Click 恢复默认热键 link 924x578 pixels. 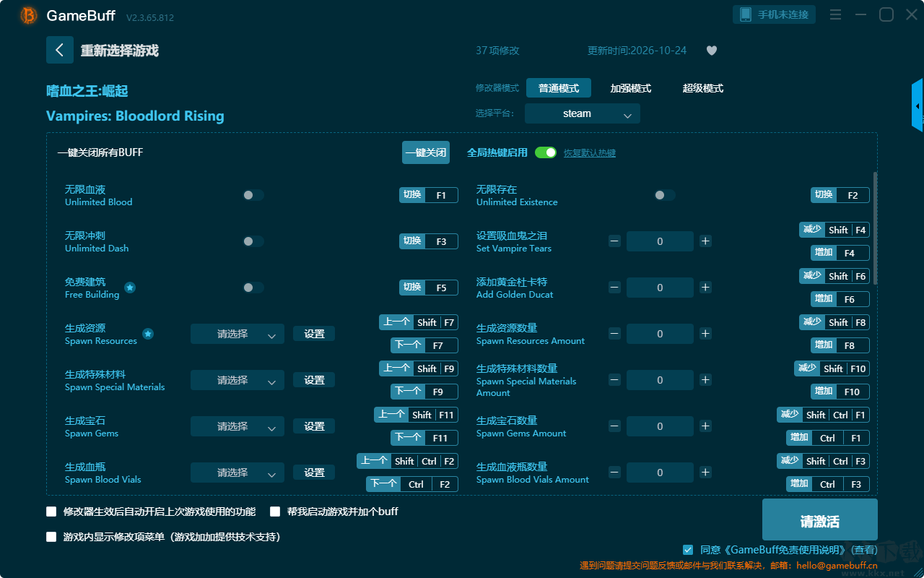[x=590, y=153]
